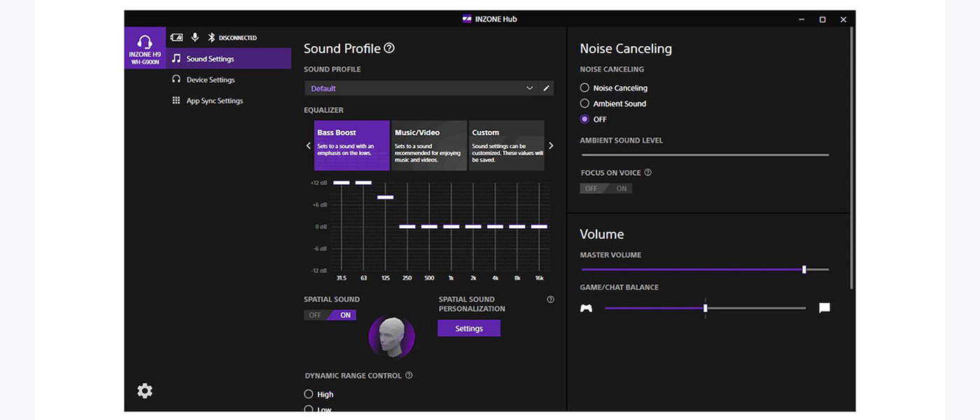This screenshot has height=420, width=980.
Task: Click the 500 Hz equalizer band handle
Action: pos(429,227)
